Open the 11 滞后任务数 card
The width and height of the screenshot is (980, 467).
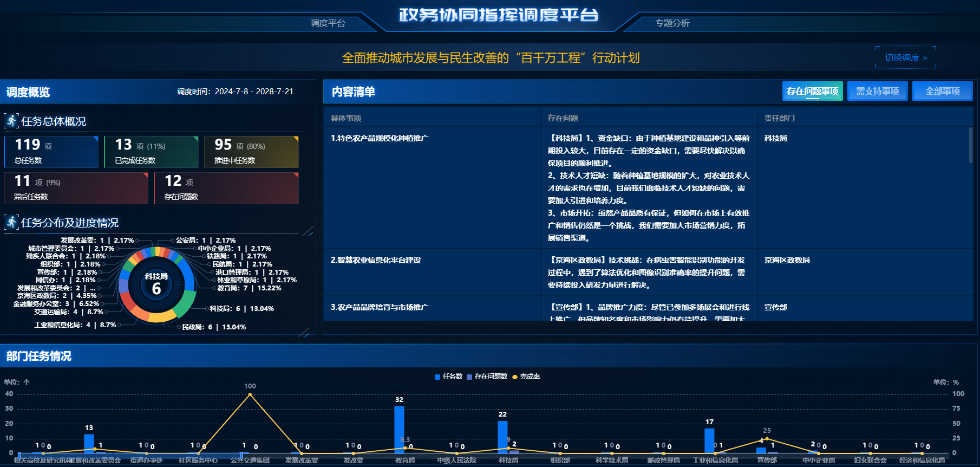click(x=76, y=188)
